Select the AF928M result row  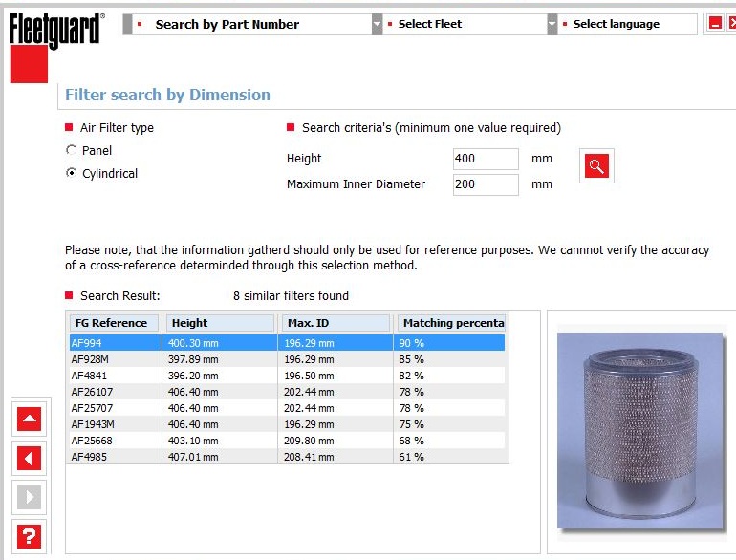click(287, 359)
